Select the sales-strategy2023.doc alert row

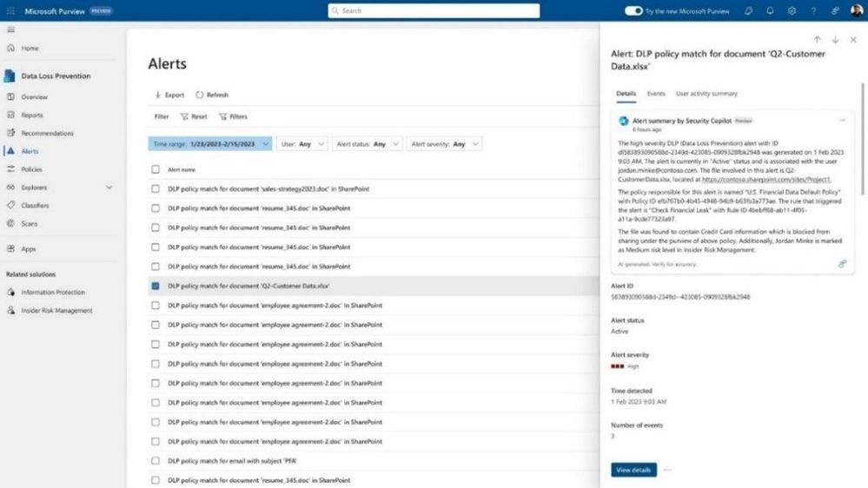coord(374,188)
